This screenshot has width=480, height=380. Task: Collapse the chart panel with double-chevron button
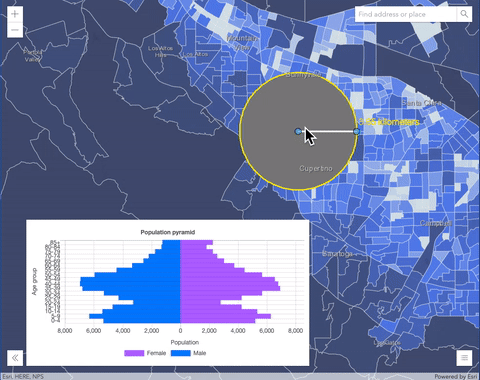coord(15,358)
